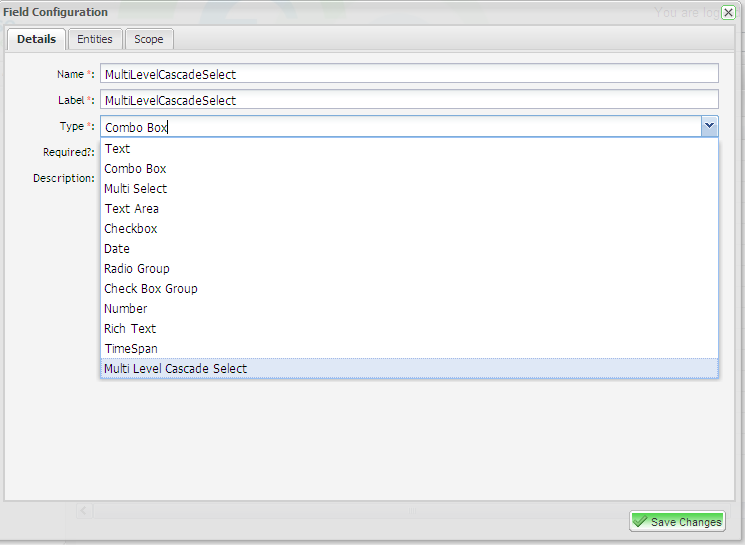Screen dimensions: 745x545
Task: Select Date field type
Action: point(117,249)
